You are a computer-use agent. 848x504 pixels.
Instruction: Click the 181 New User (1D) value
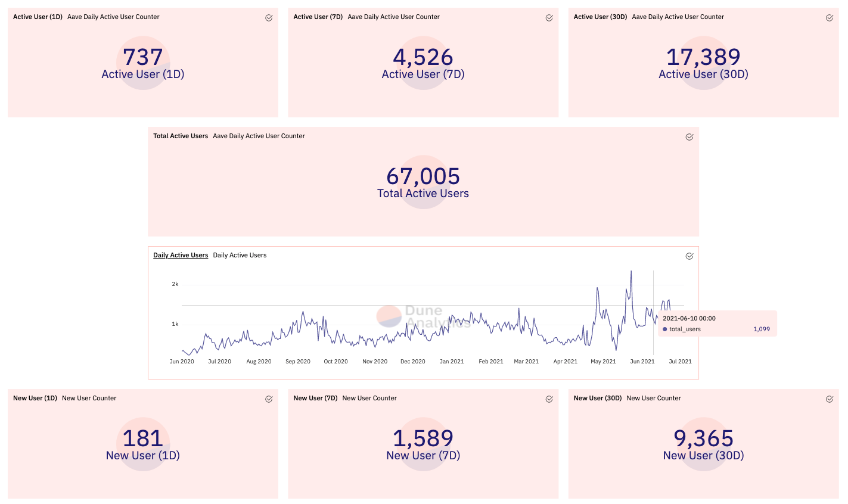[143, 438]
